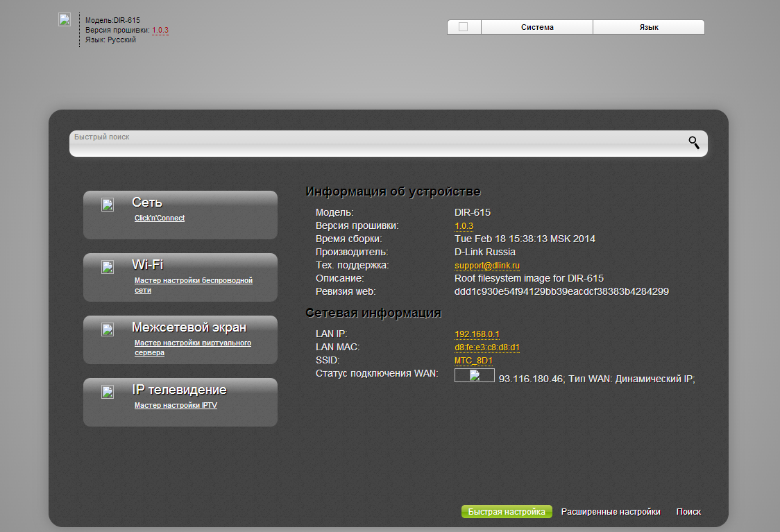Screen dimensions: 780x532
Task: Click the small square box beside Система
Action: pyautogui.click(x=463, y=27)
